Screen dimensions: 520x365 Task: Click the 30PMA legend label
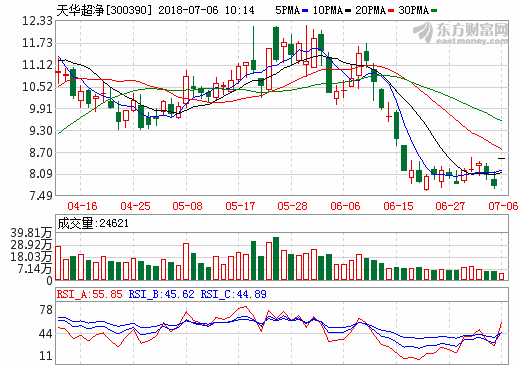click(413, 10)
